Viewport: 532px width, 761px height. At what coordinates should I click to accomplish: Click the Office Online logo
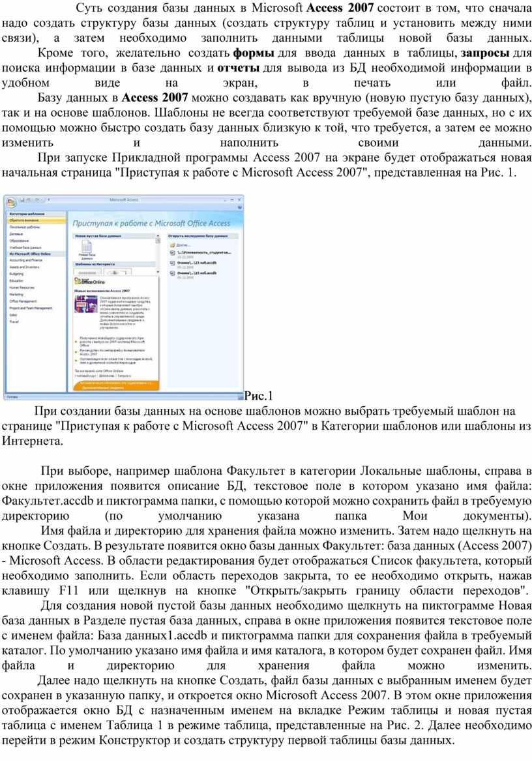(90, 281)
